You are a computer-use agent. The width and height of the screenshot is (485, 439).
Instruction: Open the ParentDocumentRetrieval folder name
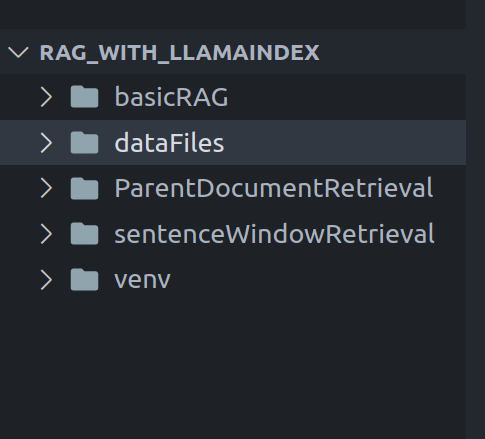[274, 188]
